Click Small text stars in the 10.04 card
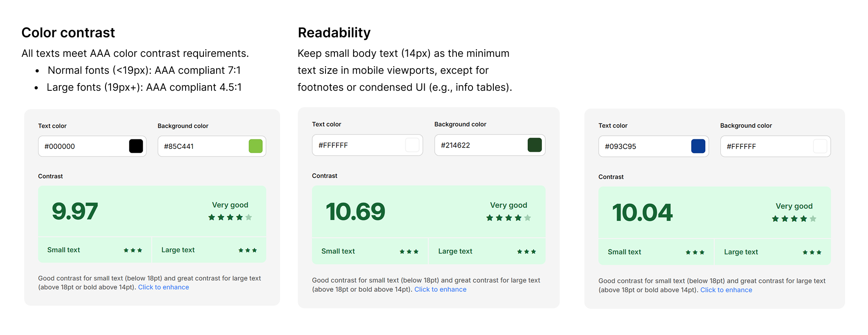 [695, 252]
